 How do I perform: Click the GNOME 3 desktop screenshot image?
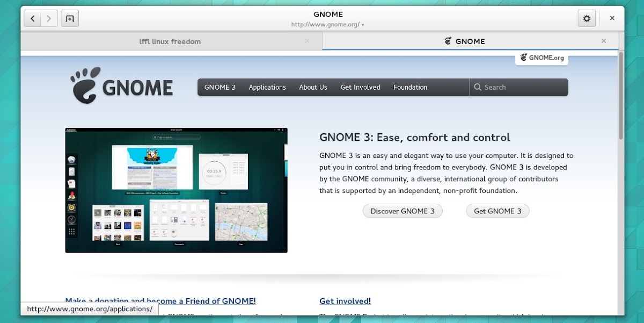click(176, 190)
